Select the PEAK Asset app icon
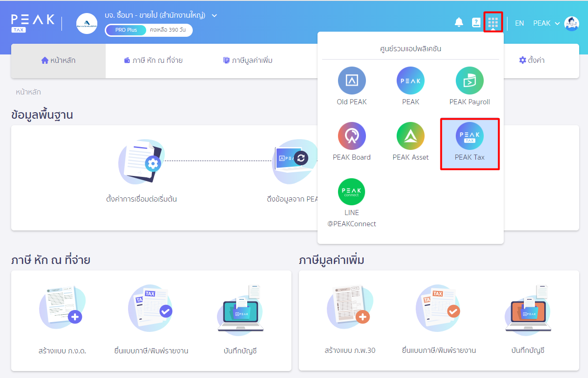This screenshot has width=588, height=378. pyautogui.click(x=410, y=136)
